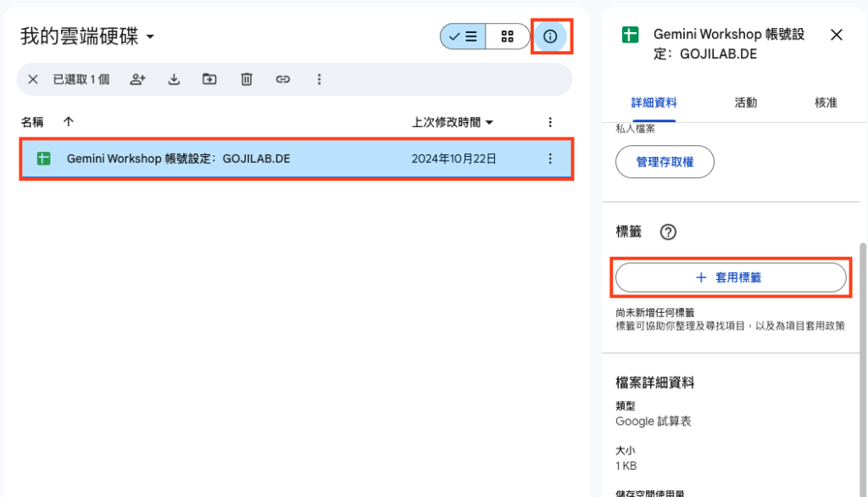Download the selected file
The height and width of the screenshot is (497, 868).
(174, 79)
